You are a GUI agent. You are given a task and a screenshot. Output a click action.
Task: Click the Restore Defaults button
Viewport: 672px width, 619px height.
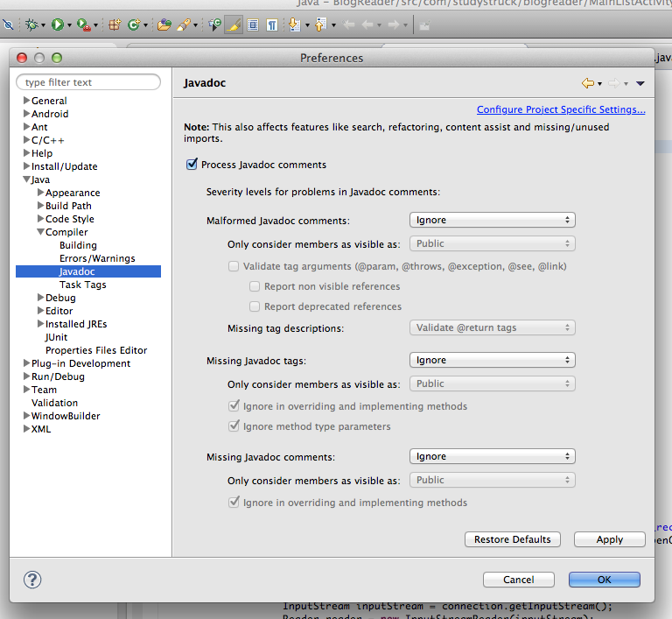click(x=513, y=539)
